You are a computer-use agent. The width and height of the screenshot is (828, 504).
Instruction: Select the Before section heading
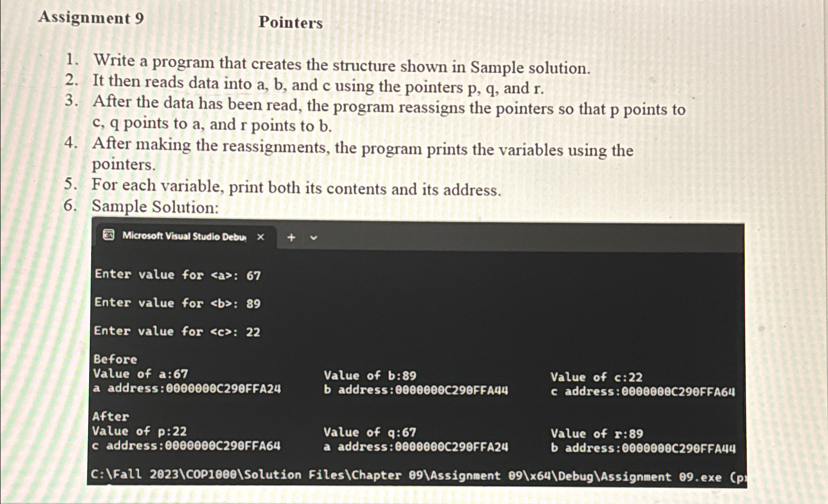coord(114,360)
